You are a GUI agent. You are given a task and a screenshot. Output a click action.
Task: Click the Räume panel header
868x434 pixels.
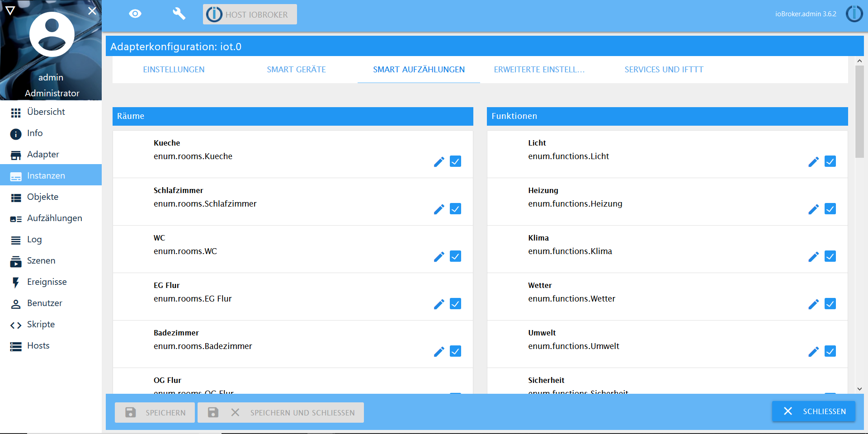point(293,116)
